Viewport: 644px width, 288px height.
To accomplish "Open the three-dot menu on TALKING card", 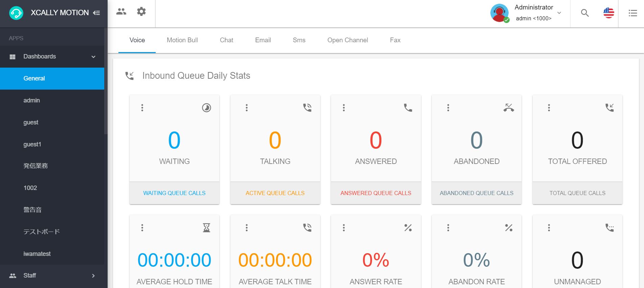I will (x=247, y=107).
